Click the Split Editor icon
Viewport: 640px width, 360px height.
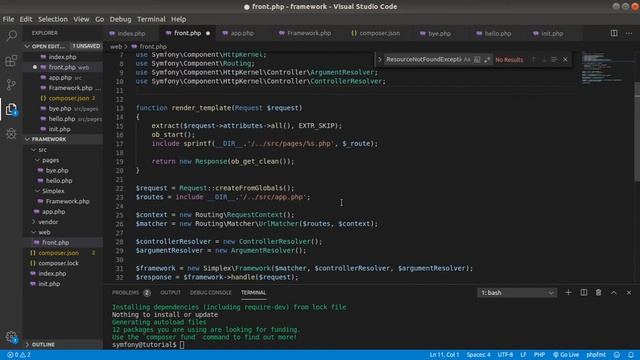[x=613, y=33]
